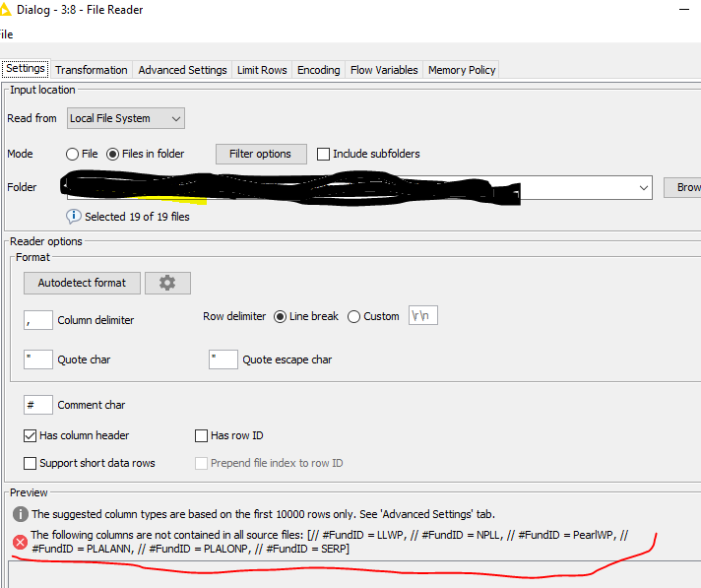701x588 pixels.
Task: Open the Flow Variables tab
Action: pyautogui.click(x=384, y=70)
